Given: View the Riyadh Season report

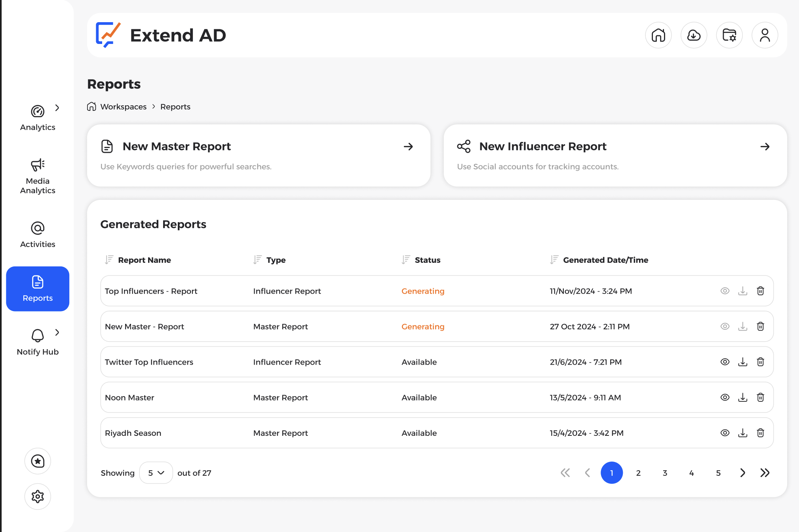Looking at the screenshot, I should click(725, 433).
